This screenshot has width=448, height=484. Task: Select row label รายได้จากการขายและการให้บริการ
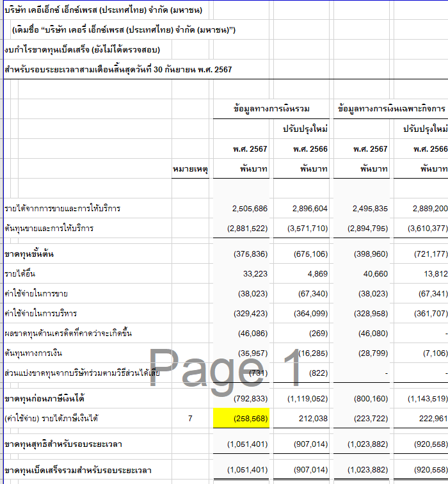tap(62, 208)
